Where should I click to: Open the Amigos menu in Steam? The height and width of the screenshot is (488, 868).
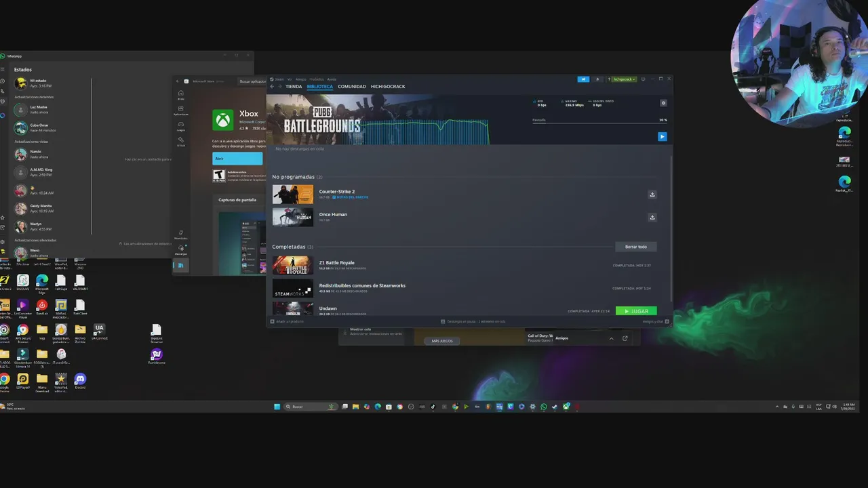pos(300,79)
